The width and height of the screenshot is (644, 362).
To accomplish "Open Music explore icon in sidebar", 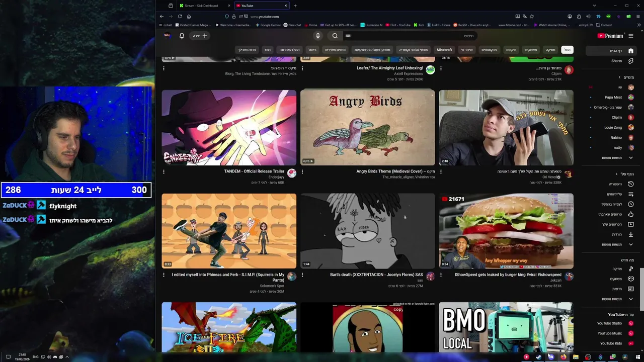I will tap(631, 268).
